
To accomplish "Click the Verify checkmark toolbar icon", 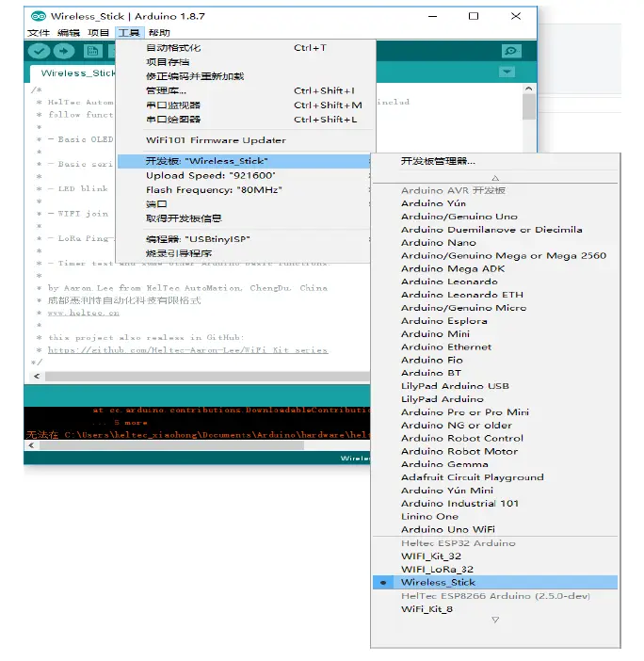I will click(x=39, y=51).
